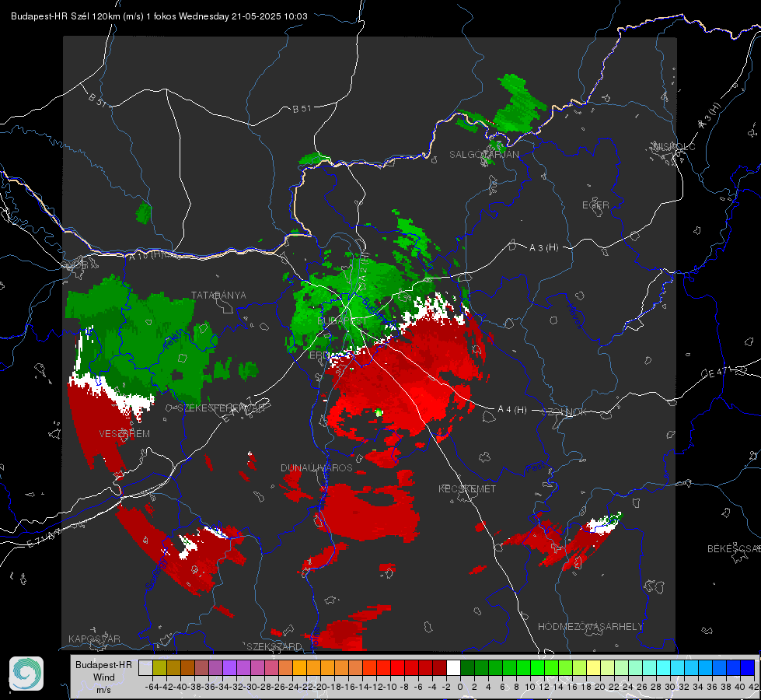Click the Székesfehérvár city label

click(221, 408)
